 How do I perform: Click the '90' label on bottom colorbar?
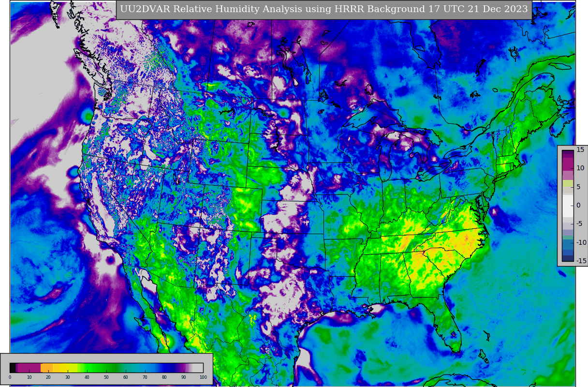pyautogui.click(x=184, y=377)
